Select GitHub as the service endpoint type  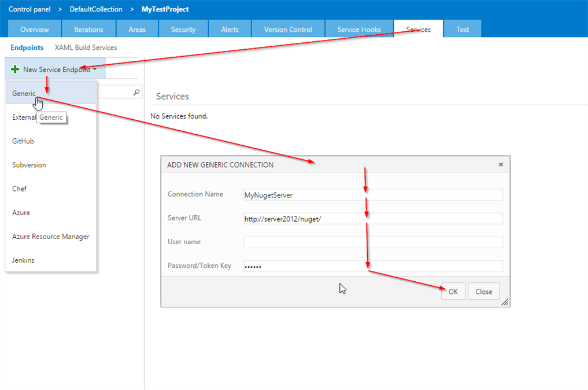coord(23,141)
